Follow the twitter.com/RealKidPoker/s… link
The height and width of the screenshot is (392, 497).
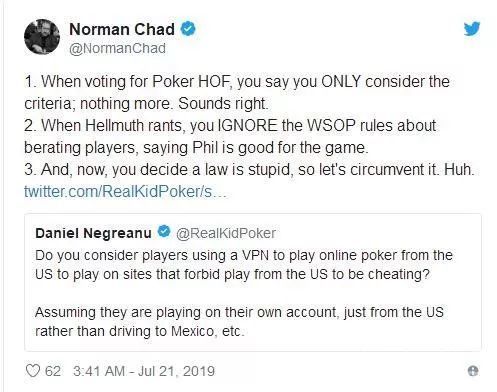pyautogui.click(x=125, y=191)
